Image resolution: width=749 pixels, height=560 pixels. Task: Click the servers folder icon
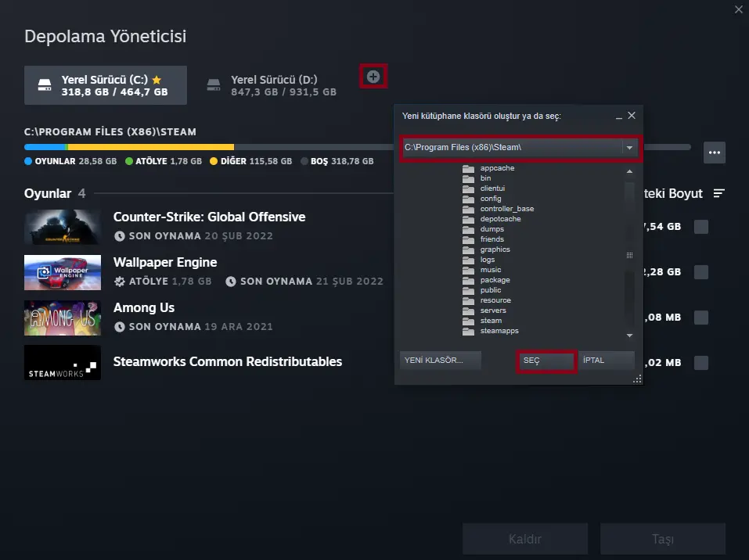468,311
